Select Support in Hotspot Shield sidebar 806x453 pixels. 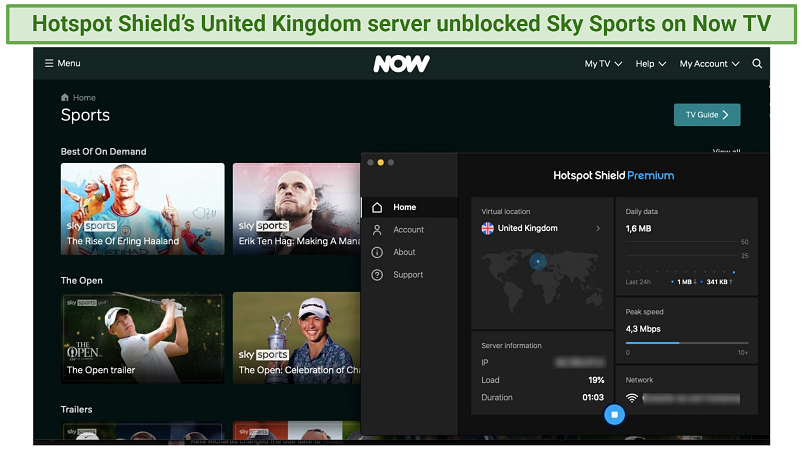coord(410,275)
